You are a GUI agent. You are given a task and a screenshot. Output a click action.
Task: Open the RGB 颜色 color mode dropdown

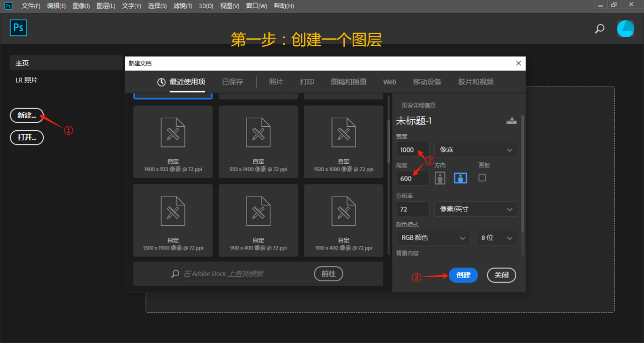pyautogui.click(x=433, y=237)
